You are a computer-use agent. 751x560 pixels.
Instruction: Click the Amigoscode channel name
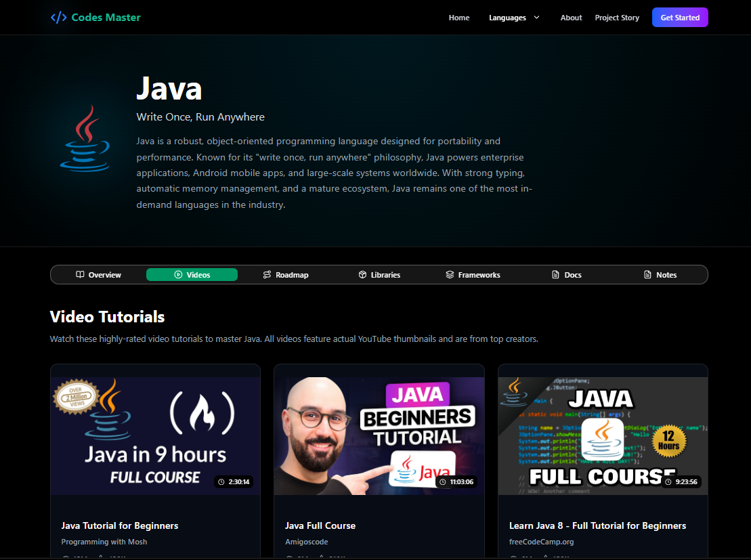click(x=307, y=542)
